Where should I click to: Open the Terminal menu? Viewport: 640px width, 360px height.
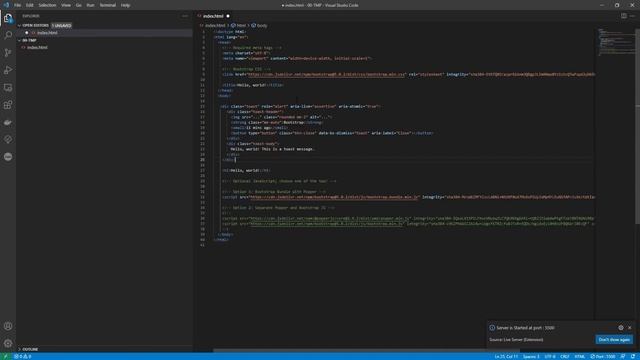pos(108,5)
